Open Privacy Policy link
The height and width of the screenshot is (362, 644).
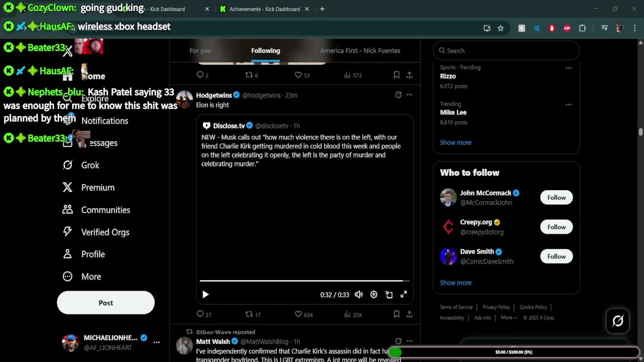[x=496, y=307]
